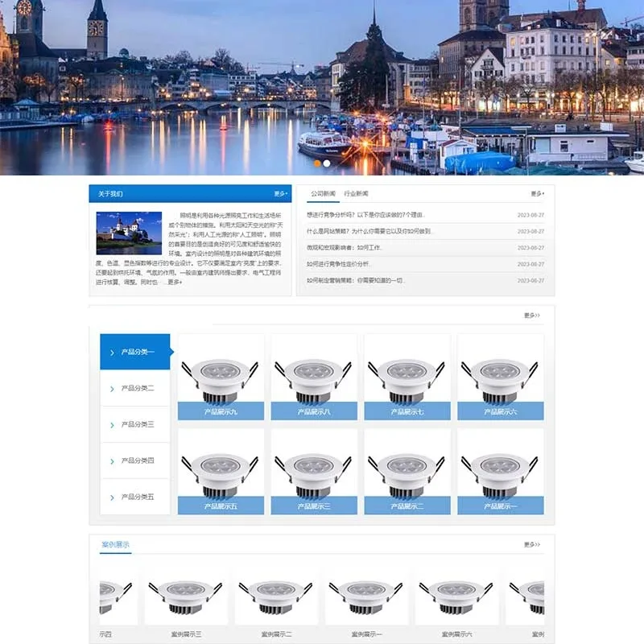
Task: Click the 产品展示一 blue caption bar
Action: 500,506
